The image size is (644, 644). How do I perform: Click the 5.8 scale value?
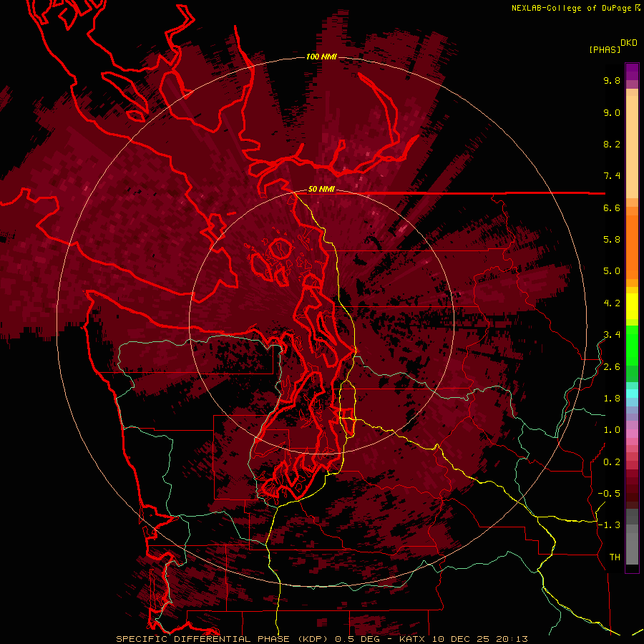612,240
